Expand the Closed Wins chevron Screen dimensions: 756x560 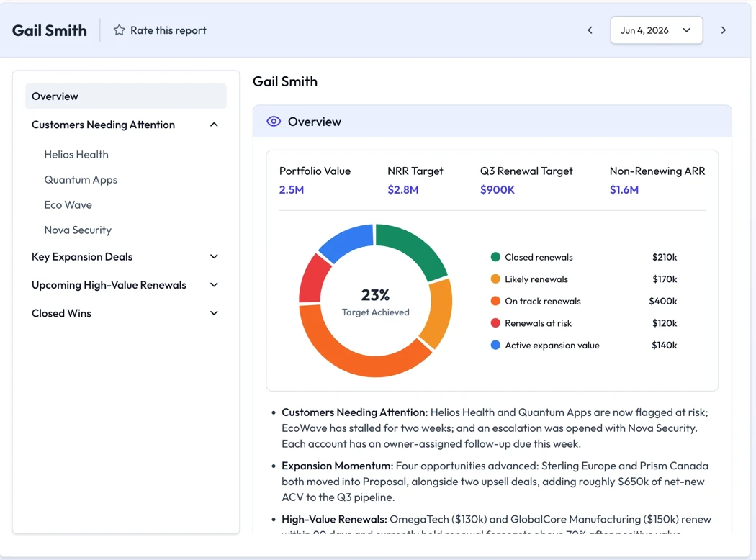coord(214,313)
